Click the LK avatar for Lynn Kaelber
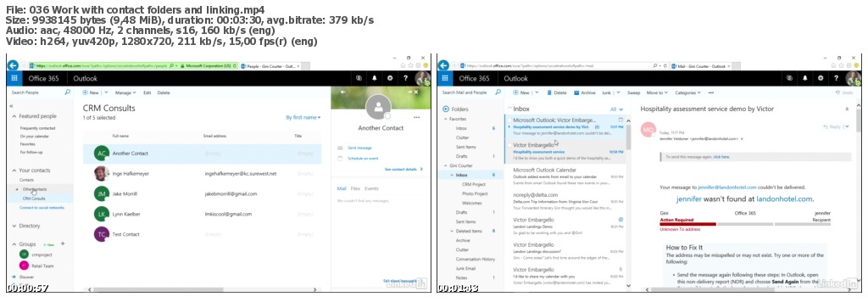 [101, 214]
